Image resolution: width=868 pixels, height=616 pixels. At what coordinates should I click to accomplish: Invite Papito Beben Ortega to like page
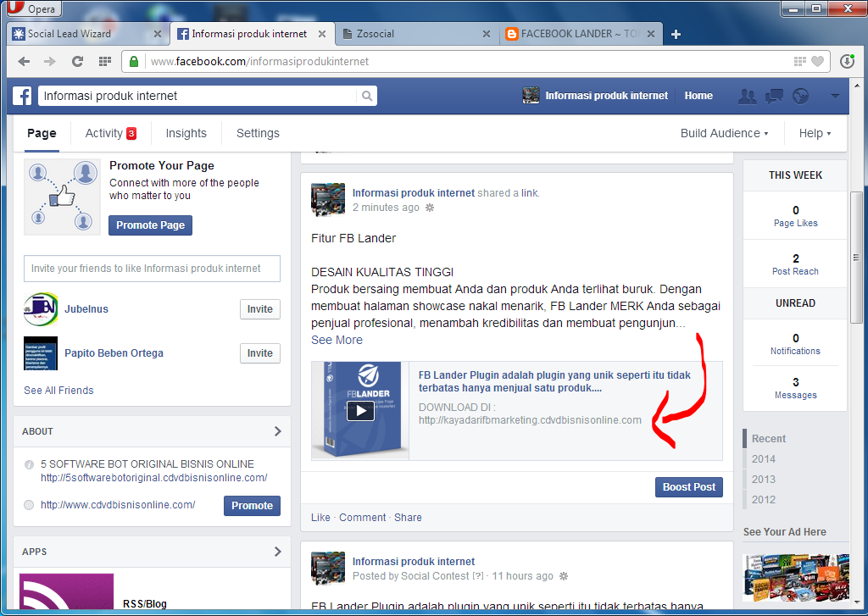tap(260, 353)
